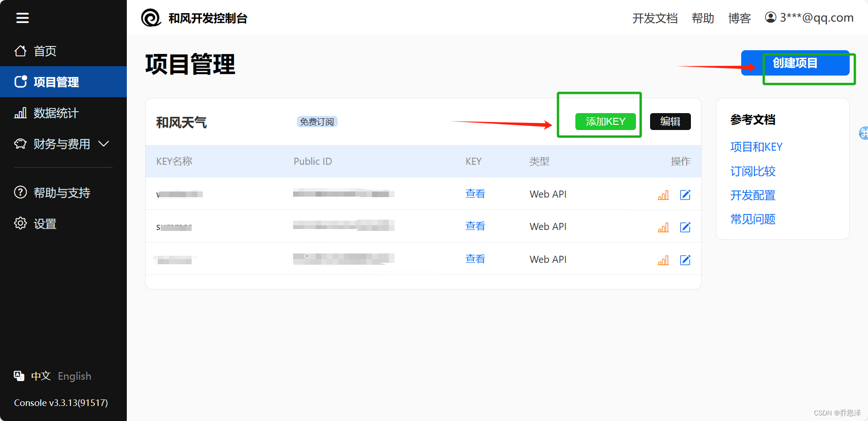
Task: Edit the third KEY row
Action: 685,260
